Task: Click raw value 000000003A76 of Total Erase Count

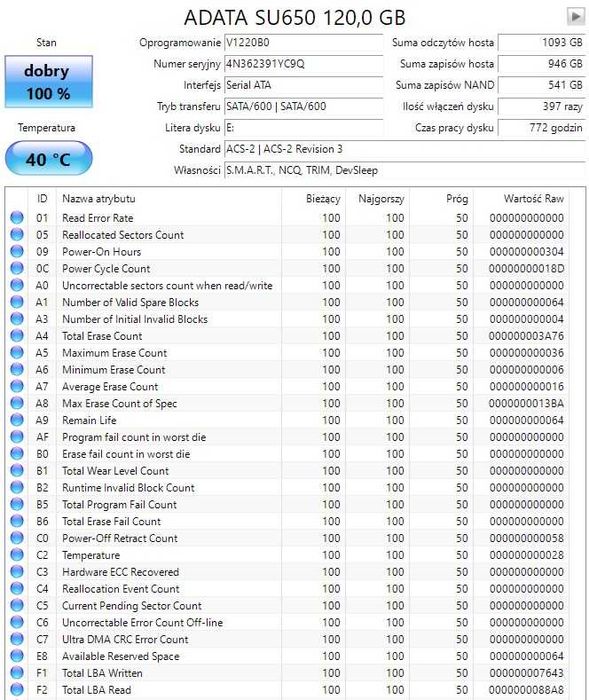Action: 526,336
